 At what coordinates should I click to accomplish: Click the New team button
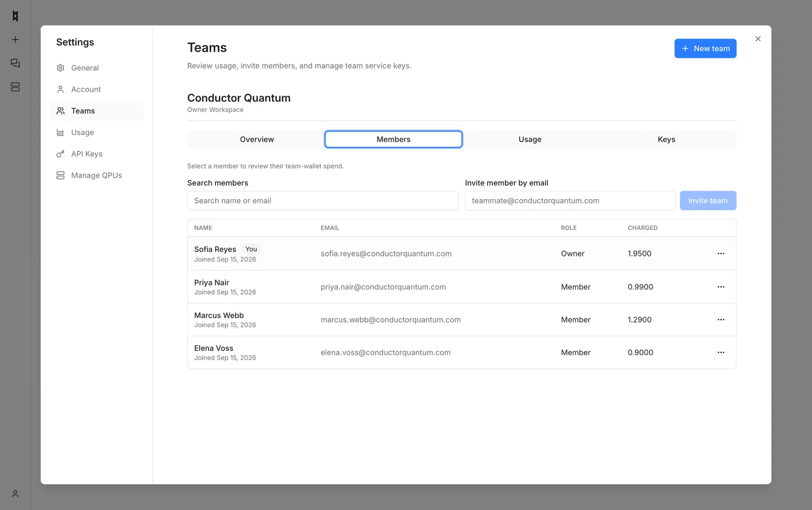point(705,48)
